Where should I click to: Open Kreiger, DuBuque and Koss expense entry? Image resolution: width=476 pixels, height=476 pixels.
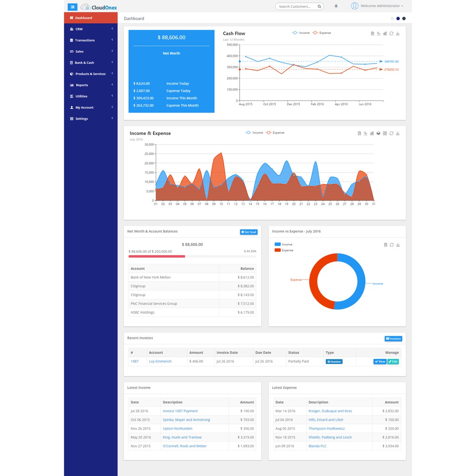pos(331,411)
